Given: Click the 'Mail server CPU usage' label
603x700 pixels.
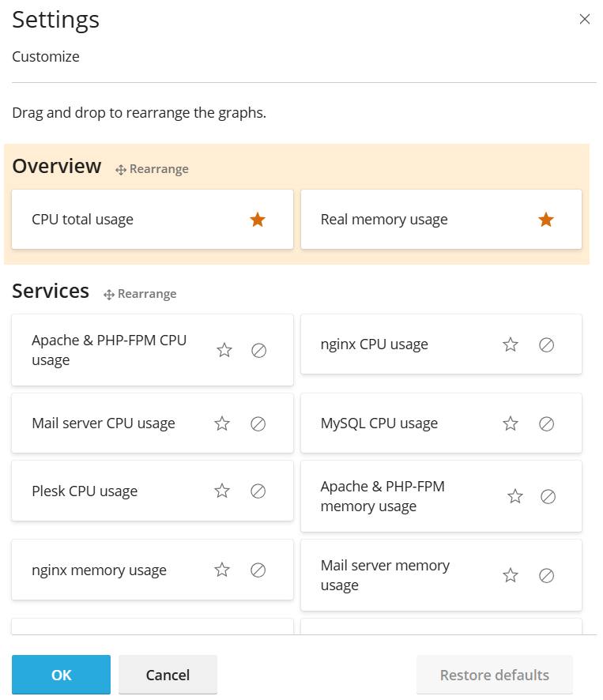Looking at the screenshot, I should [x=104, y=423].
